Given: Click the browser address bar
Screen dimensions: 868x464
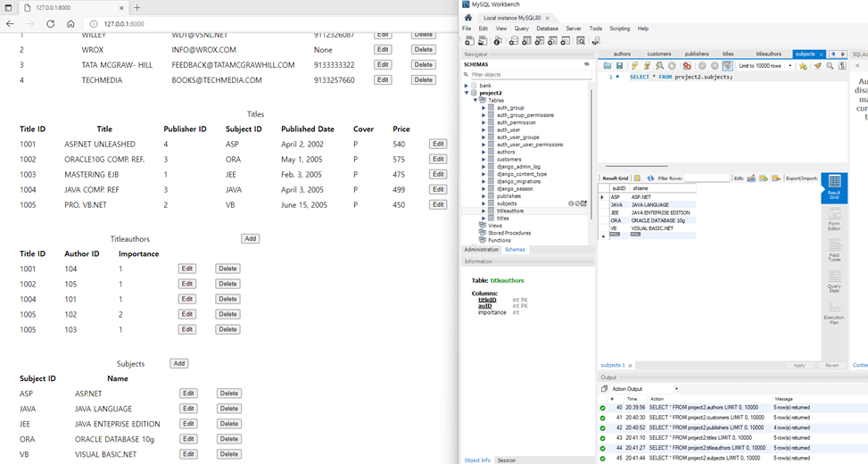Looking at the screenshot, I should click(x=271, y=24).
